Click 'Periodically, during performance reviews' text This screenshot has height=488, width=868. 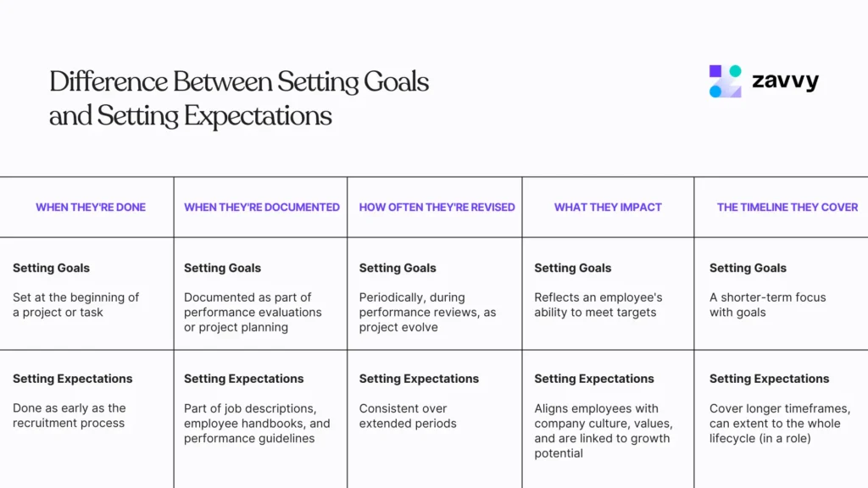pyautogui.click(x=427, y=312)
